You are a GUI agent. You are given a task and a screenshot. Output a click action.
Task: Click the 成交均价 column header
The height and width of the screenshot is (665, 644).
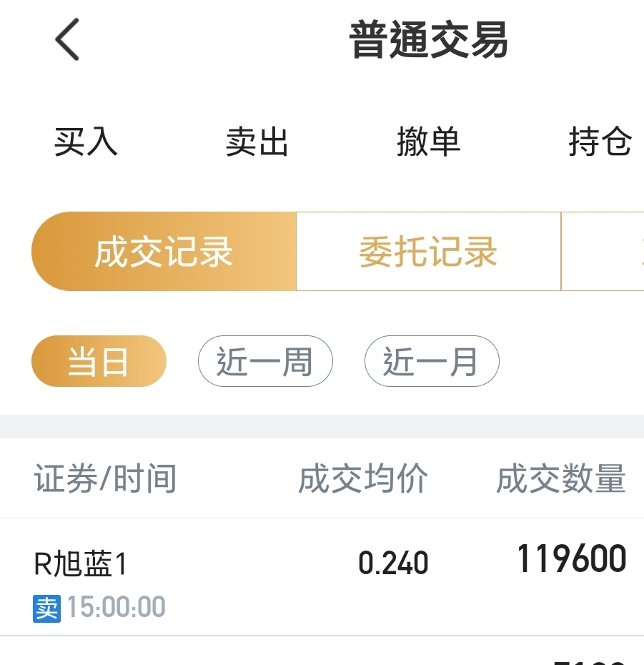pyautogui.click(x=363, y=478)
